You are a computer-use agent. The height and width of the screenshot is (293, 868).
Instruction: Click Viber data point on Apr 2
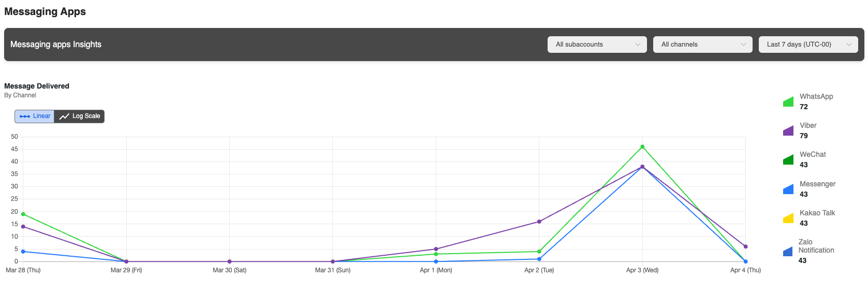539,222
